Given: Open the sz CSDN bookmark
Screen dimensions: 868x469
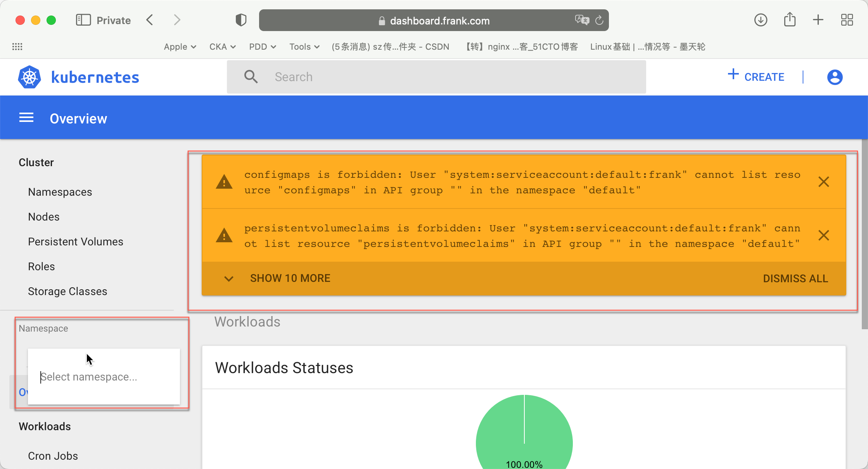Looking at the screenshot, I should pyautogui.click(x=390, y=47).
